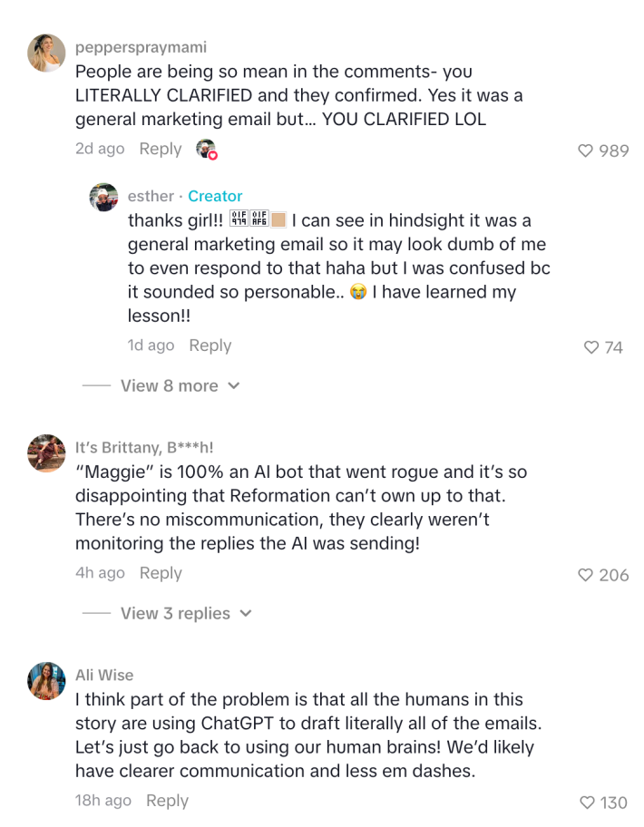Click the Creator label next to esther
Image resolution: width=644 pixels, height=827 pixels.
click(x=214, y=196)
